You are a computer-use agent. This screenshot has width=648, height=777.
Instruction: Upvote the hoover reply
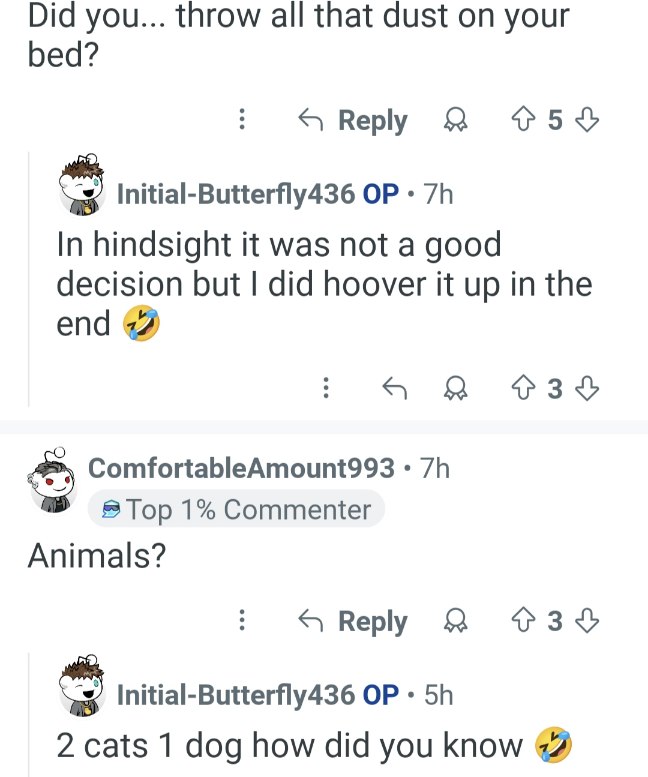(521, 387)
